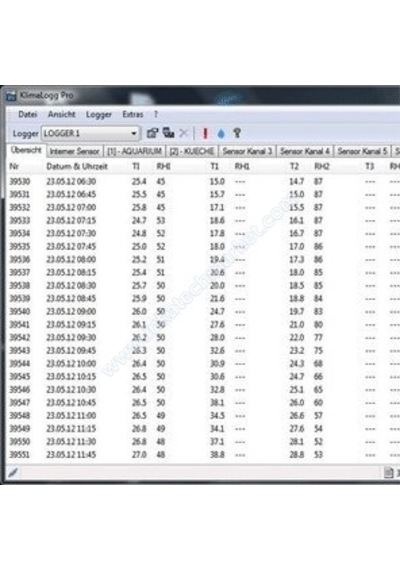Click date cell 23.05.12 07:00

point(71,208)
